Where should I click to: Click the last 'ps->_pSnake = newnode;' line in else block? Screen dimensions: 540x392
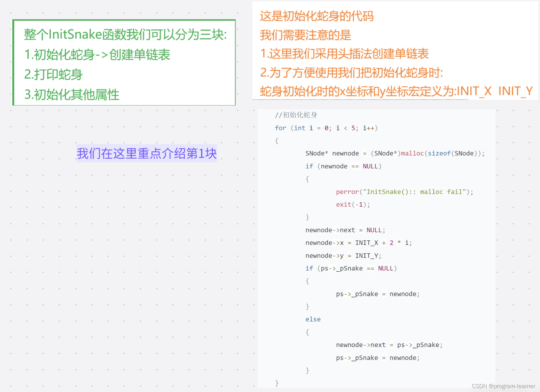pos(378,358)
